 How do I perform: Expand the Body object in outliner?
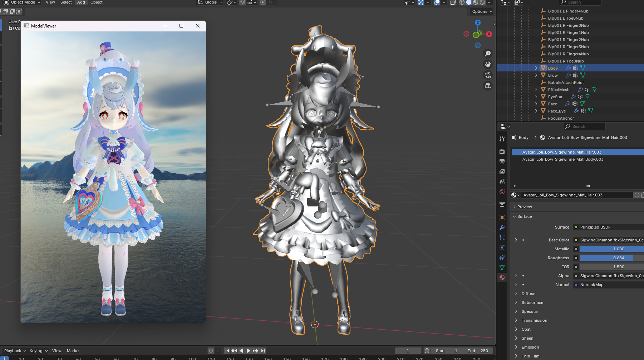pos(536,68)
